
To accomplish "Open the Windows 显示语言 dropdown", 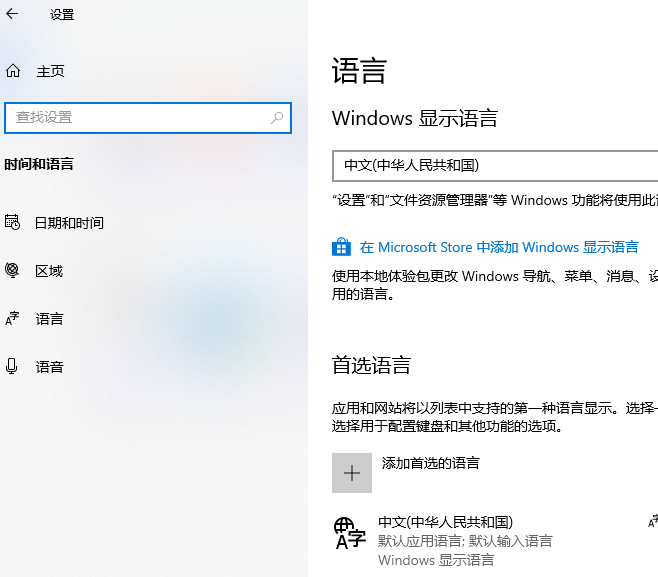I will 495,166.
